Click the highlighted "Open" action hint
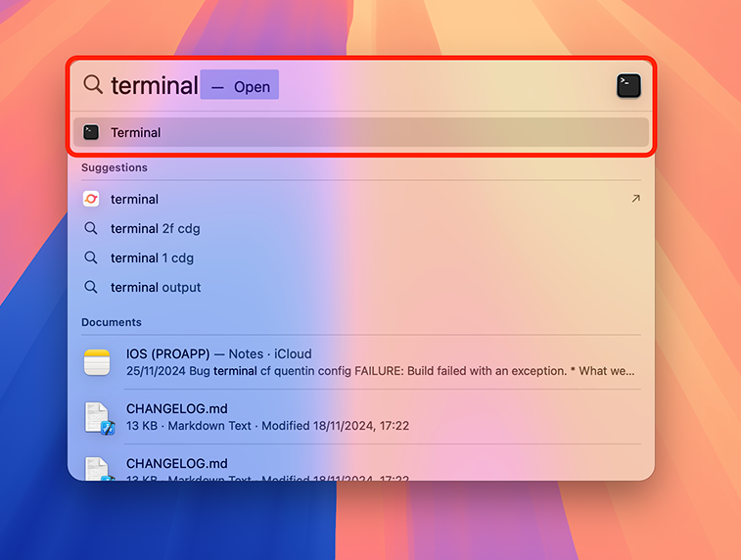741x560 pixels. [240, 86]
